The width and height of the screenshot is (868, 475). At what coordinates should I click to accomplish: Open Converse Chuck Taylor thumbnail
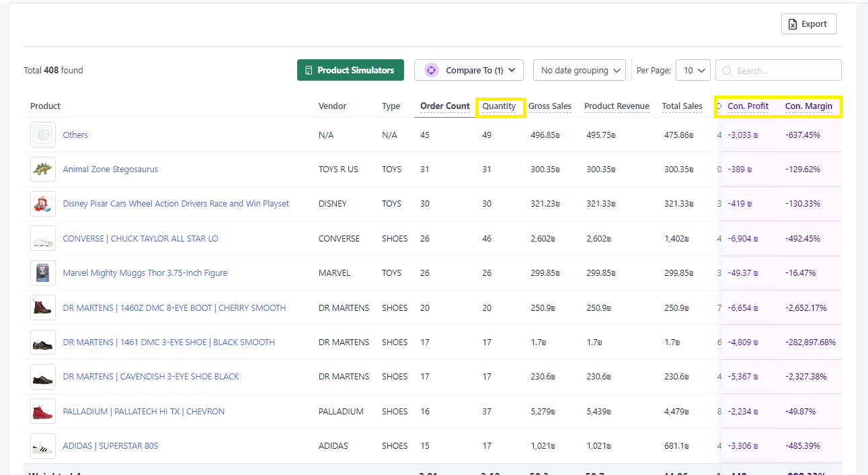[x=43, y=238]
